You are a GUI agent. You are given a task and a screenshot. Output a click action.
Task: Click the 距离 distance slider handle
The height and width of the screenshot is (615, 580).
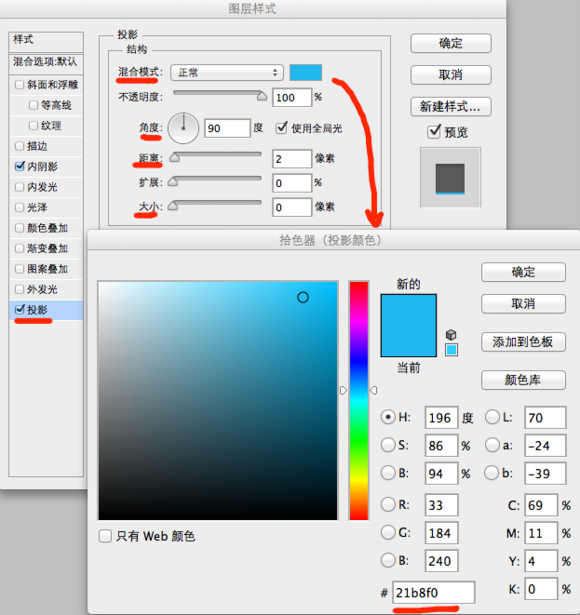175,157
